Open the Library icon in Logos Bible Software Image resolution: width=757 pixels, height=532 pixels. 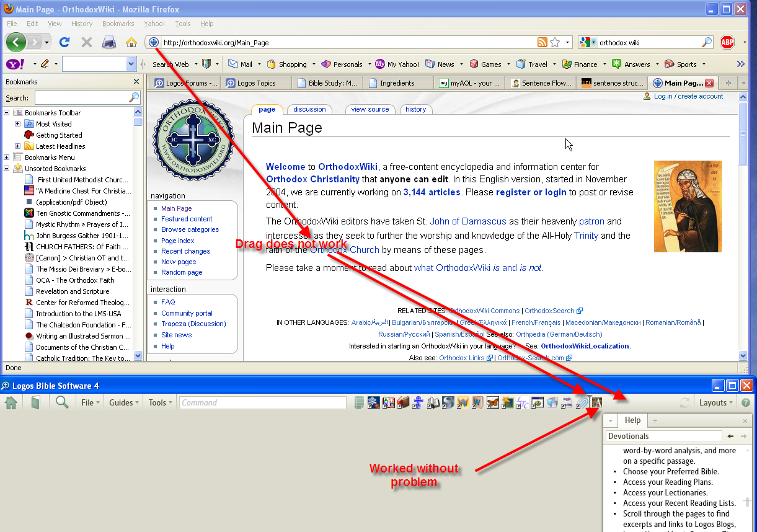click(x=35, y=402)
